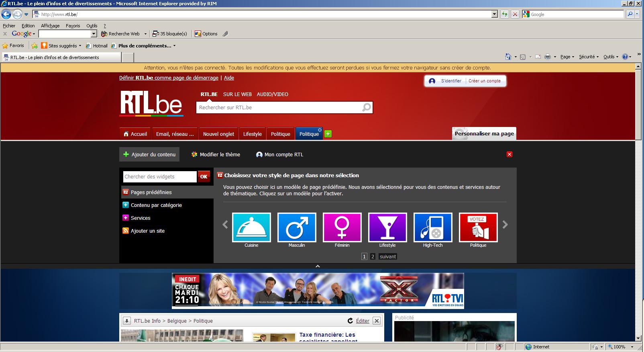The image size is (644, 352).
Task: Switch to the Accueil tab
Action: [135, 134]
